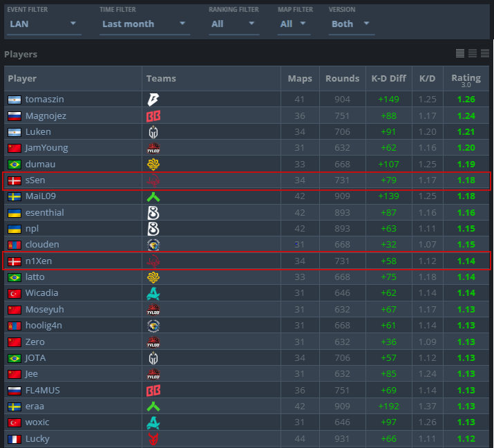Open the Time Filter dropdown showing Last month
Viewport: 494px width, 448px height.
point(144,24)
